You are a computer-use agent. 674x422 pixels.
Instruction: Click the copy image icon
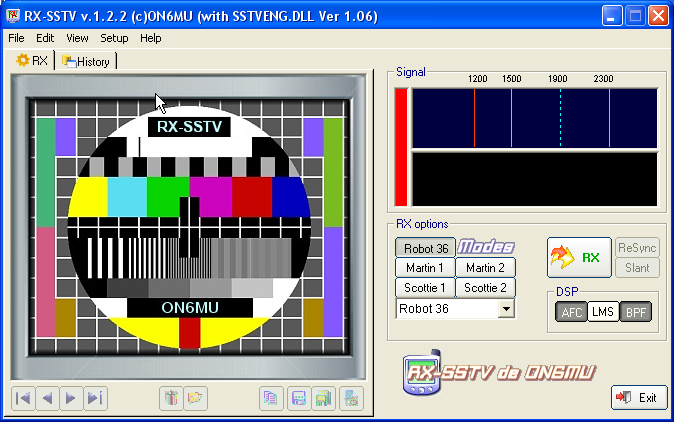point(271,398)
